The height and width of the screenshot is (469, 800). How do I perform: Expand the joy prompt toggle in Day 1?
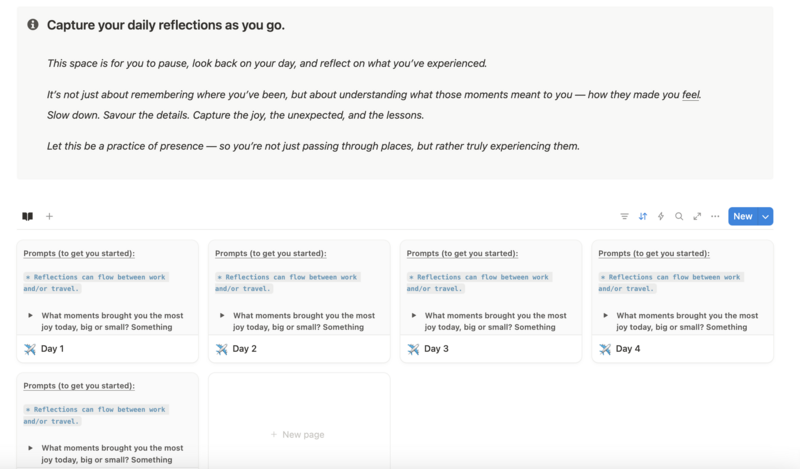[x=31, y=315]
